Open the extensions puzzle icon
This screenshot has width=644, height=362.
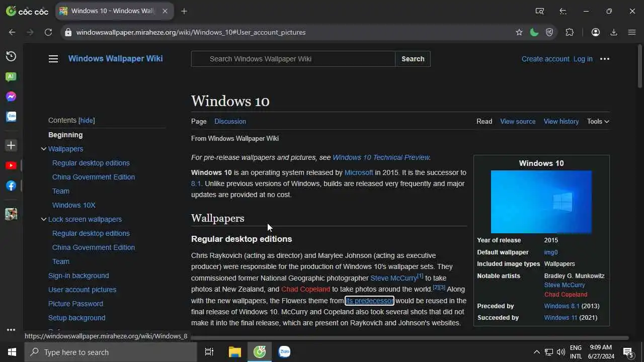coord(570,32)
